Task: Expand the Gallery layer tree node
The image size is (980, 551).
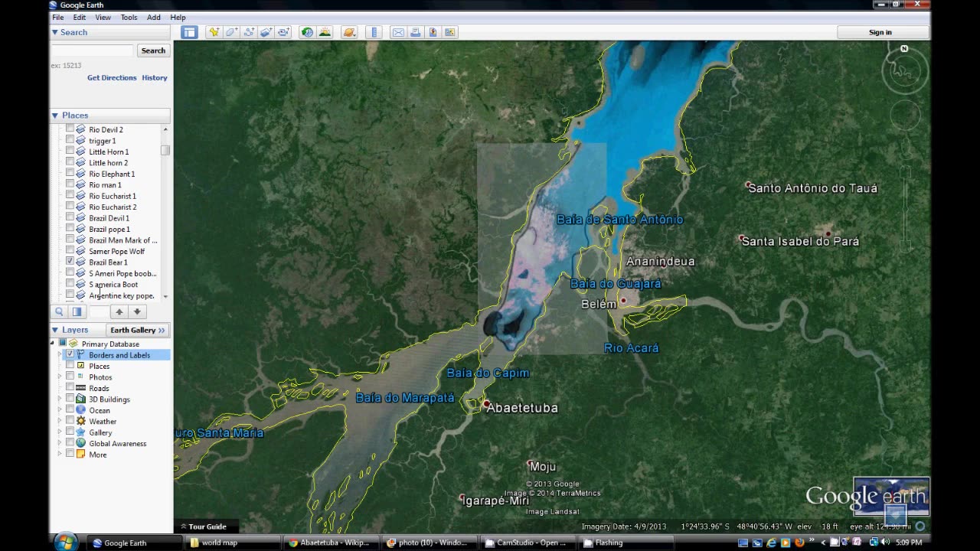Action: click(x=60, y=432)
